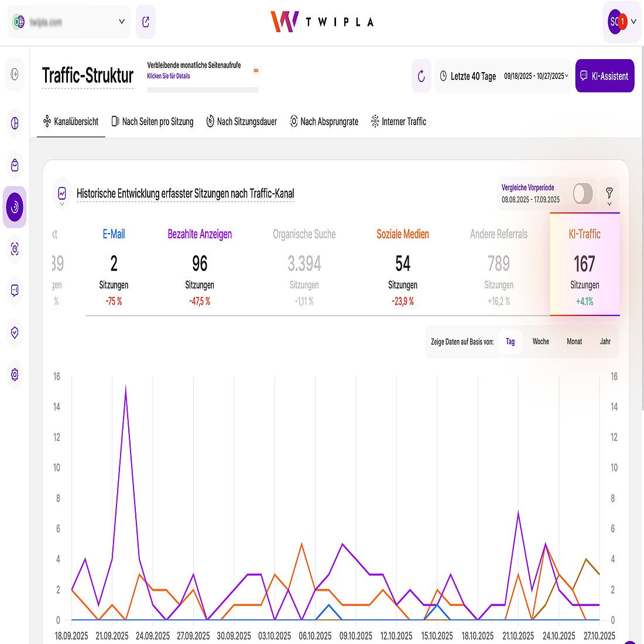Open the Interner Traffic tab

click(399, 122)
